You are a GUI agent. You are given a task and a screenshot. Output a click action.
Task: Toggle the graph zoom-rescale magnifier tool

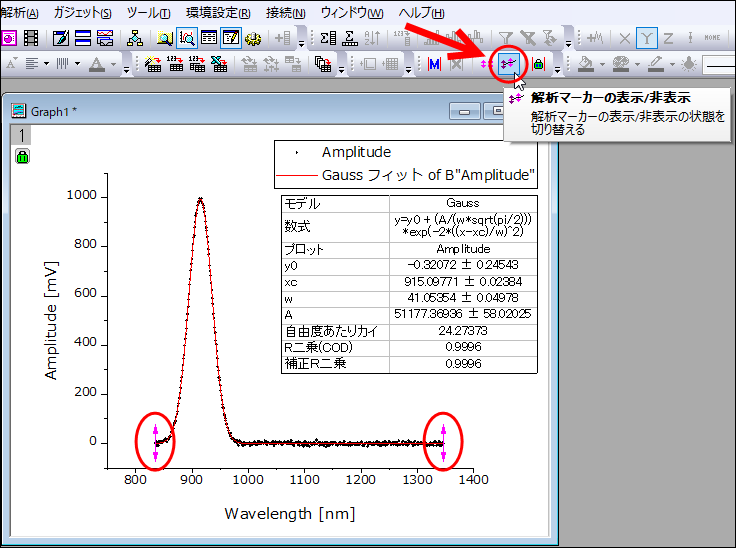point(187,38)
